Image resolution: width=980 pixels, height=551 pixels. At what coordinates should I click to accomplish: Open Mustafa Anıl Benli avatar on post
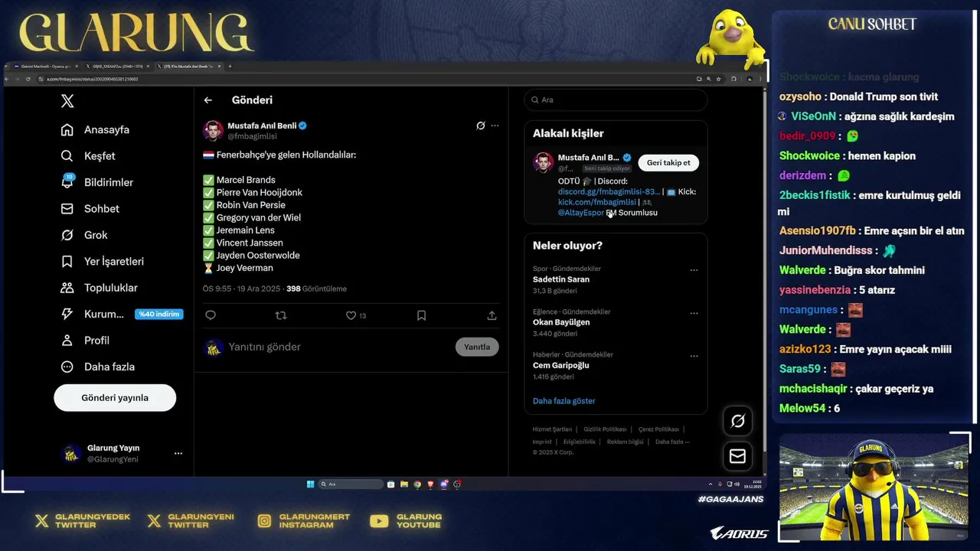tap(213, 130)
